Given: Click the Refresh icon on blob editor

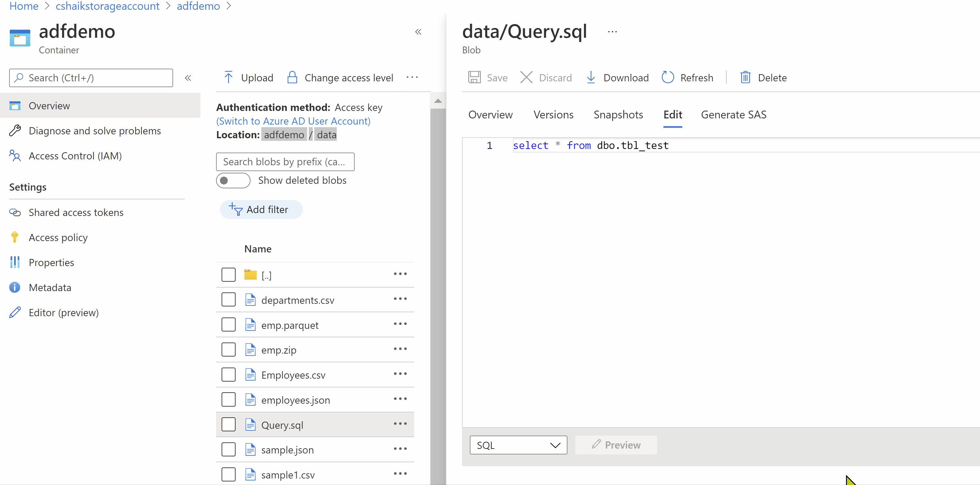Looking at the screenshot, I should coord(668,77).
